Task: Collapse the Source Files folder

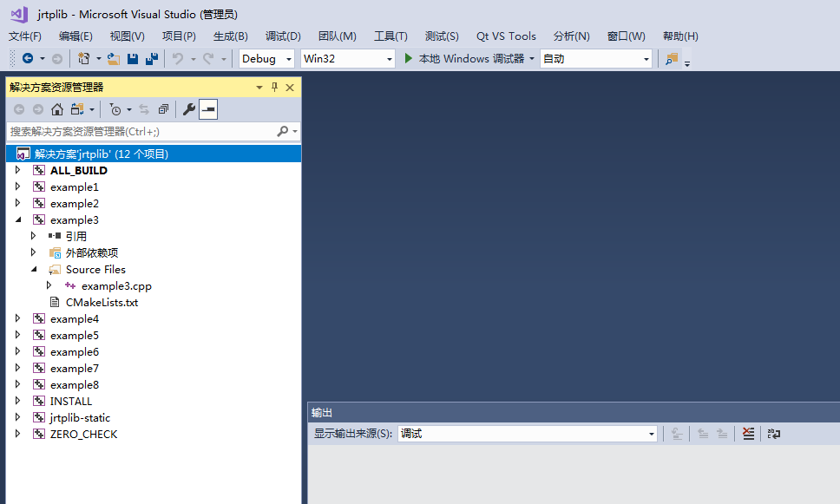Action: tap(34, 269)
